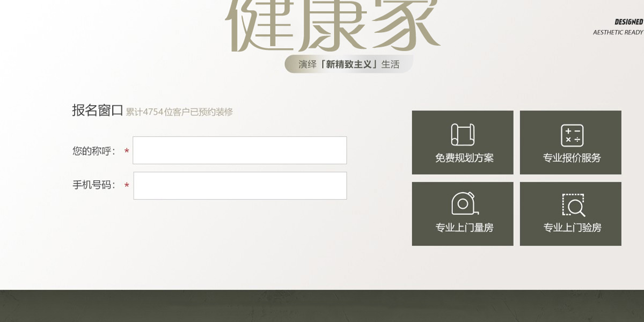Focus the 手机号码 phone input field
644x322 pixels.
[x=240, y=186]
